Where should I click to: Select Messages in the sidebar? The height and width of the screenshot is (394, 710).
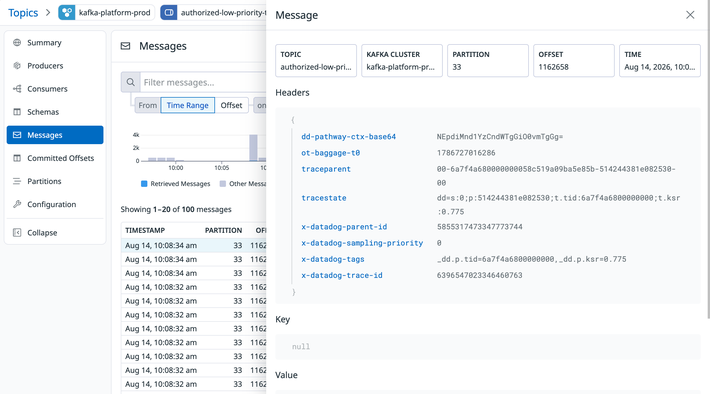click(x=55, y=135)
